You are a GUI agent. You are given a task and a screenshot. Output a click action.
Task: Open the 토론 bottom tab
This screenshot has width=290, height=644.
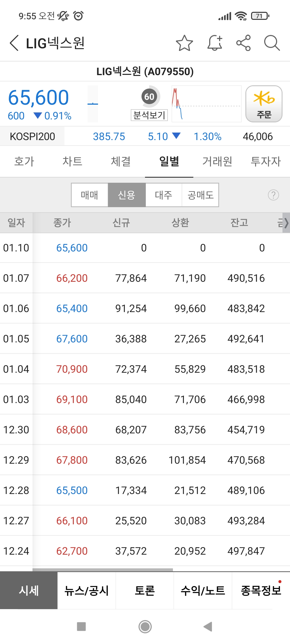coord(145,590)
